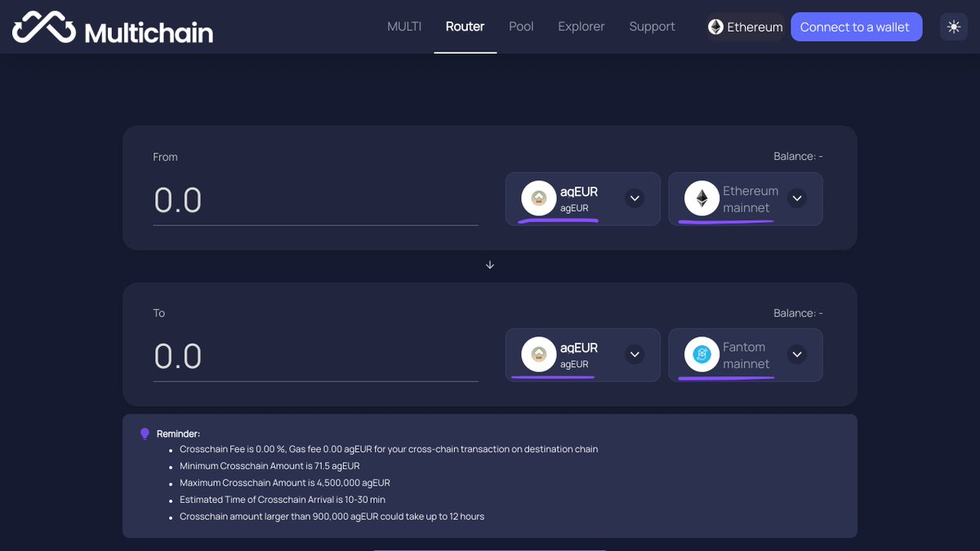This screenshot has width=980, height=551.
Task: Click the 'From' label
Action: 165,157
